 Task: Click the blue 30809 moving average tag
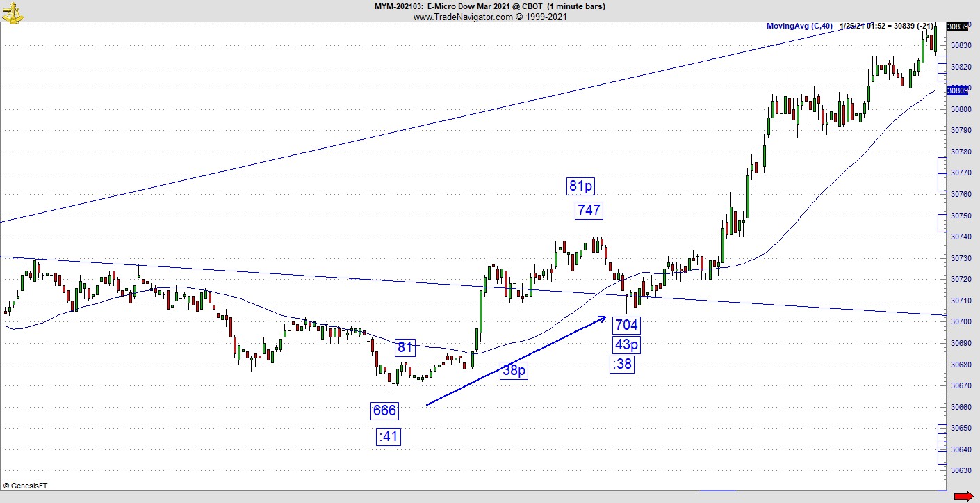click(x=958, y=90)
